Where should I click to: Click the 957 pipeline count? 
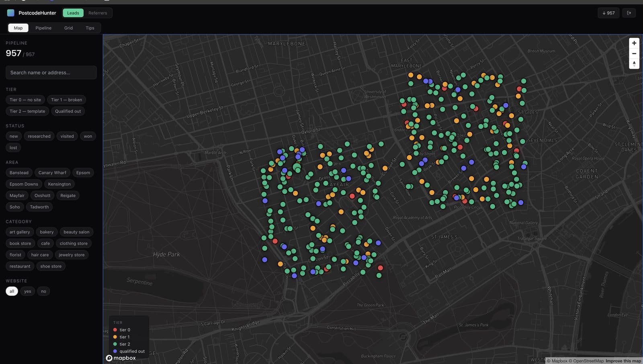click(x=13, y=53)
